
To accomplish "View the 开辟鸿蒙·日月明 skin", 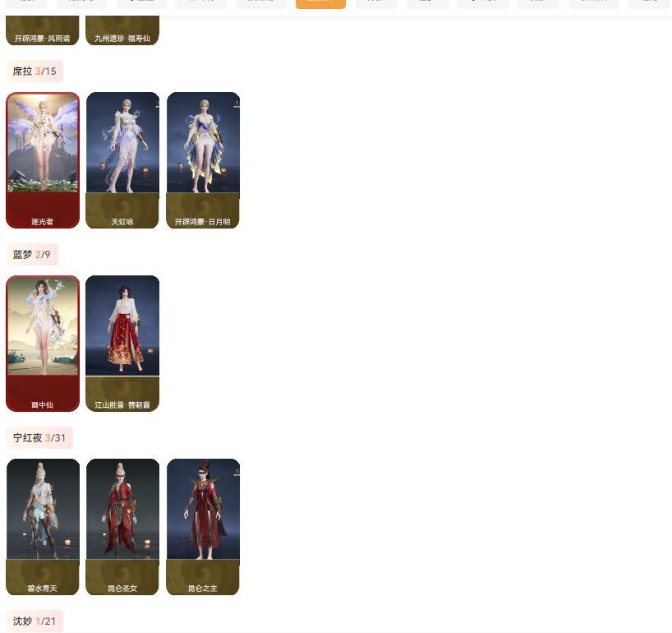I will coord(203,159).
